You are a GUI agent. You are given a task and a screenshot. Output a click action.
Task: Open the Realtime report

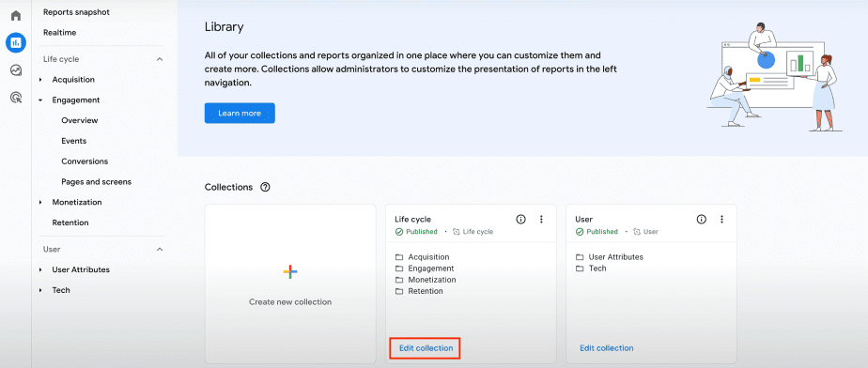60,33
